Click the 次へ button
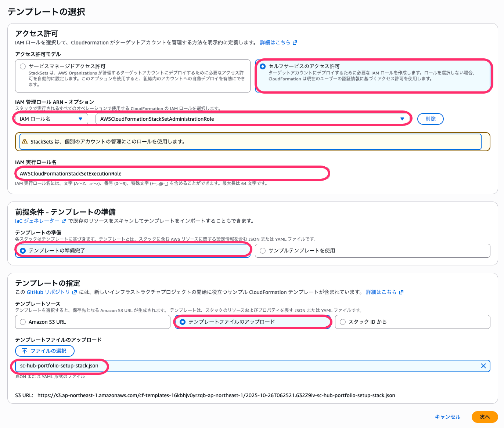Viewport: 504px width, 428px height. click(485, 417)
